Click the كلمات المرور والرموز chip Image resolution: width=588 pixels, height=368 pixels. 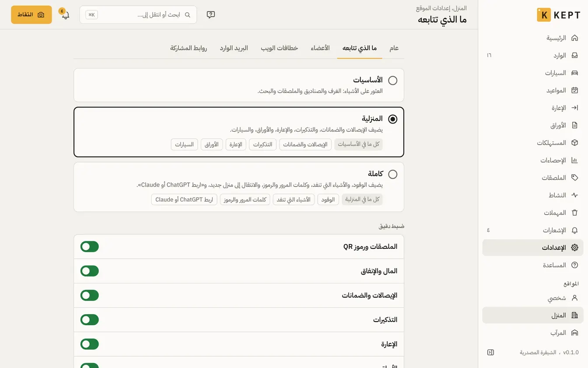pyautogui.click(x=245, y=200)
